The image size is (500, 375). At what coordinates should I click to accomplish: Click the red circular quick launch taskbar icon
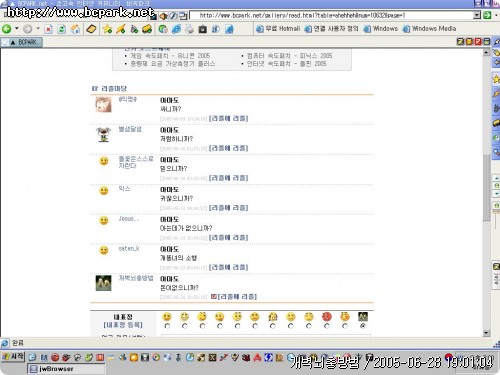55,358
